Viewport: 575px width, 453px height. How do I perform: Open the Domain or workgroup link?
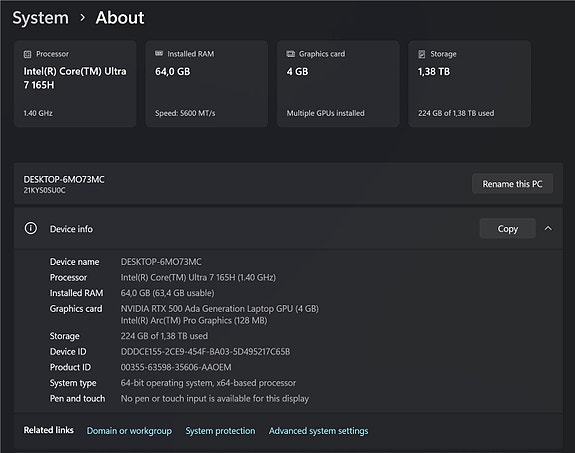(x=129, y=431)
